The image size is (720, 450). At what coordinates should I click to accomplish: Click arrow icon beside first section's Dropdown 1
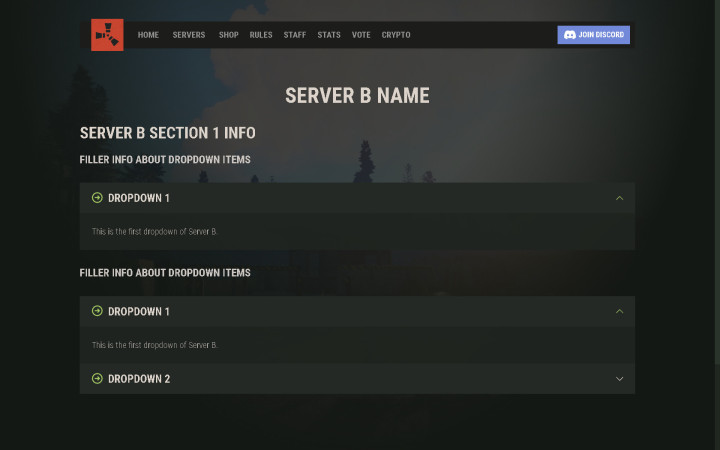pos(97,198)
